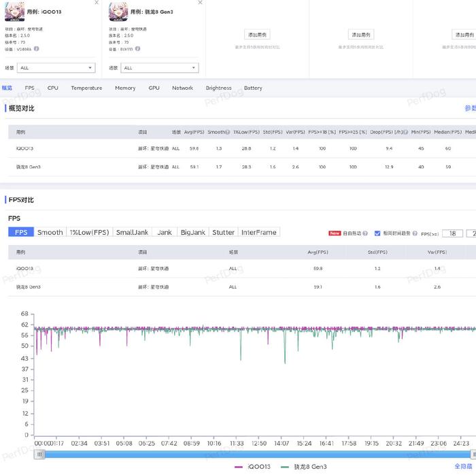Viewport: 476px width, 475px height.
Task: Click the 全隐藏 link
Action: click(x=463, y=467)
